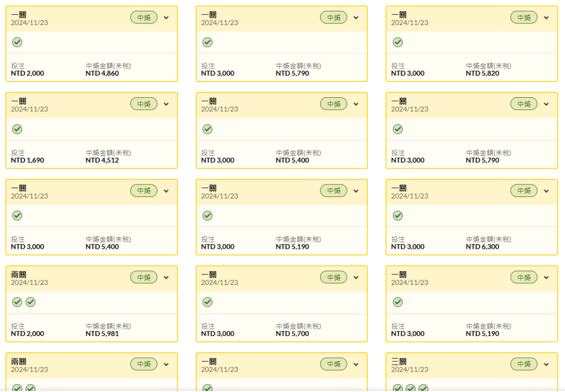The width and height of the screenshot is (565, 392).
Task: Toggle the chevron on the NTD 5,700 card
Action: [356, 278]
